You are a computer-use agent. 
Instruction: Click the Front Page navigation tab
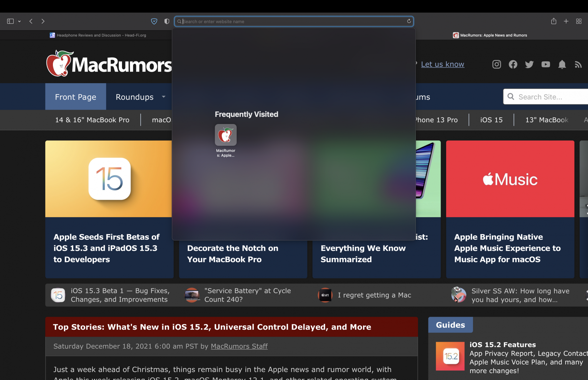[76, 97]
